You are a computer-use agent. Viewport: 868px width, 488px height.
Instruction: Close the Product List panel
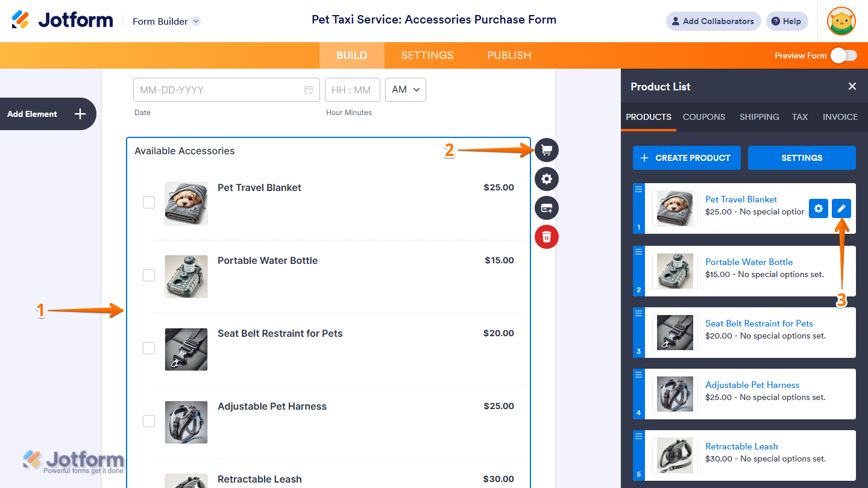(852, 86)
